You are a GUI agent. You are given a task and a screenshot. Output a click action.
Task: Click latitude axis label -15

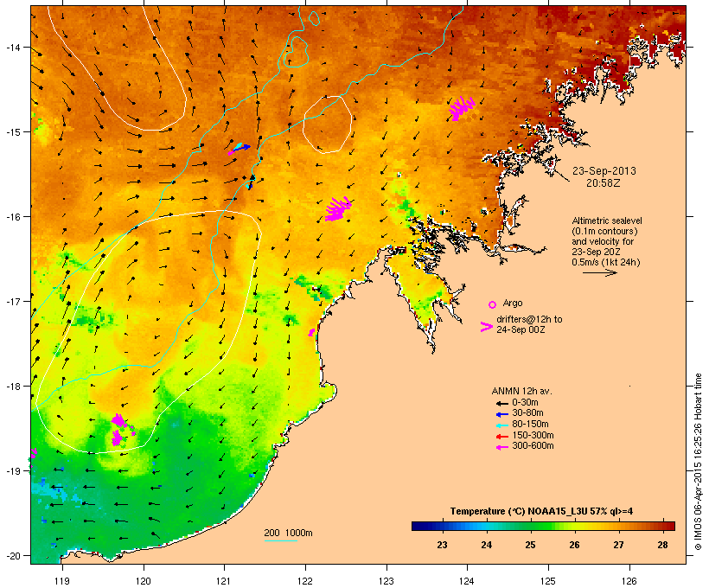[x=12, y=132]
